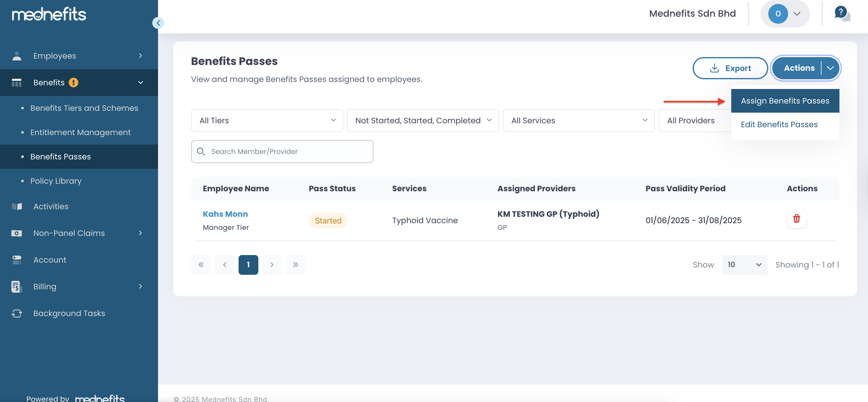Open the Activities section
The width and height of the screenshot is (868, 402).
click(x=51, y=206)
